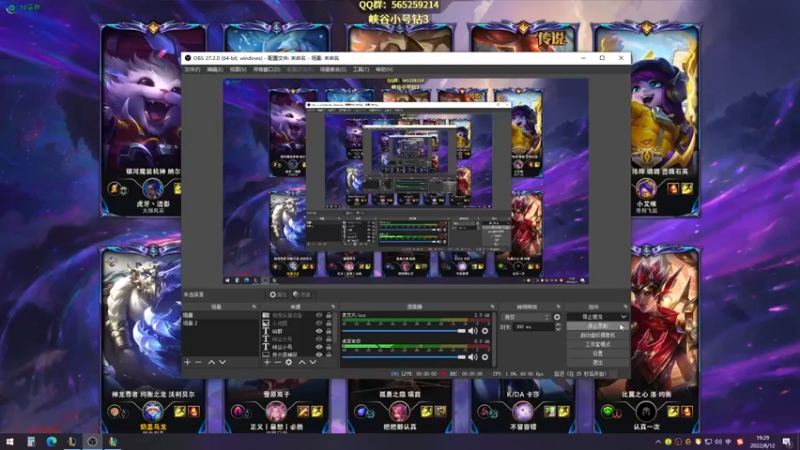Toggle visibility of the display capture source
The width and height of the screenshot is (800, 450).
[x=319, y=354]
